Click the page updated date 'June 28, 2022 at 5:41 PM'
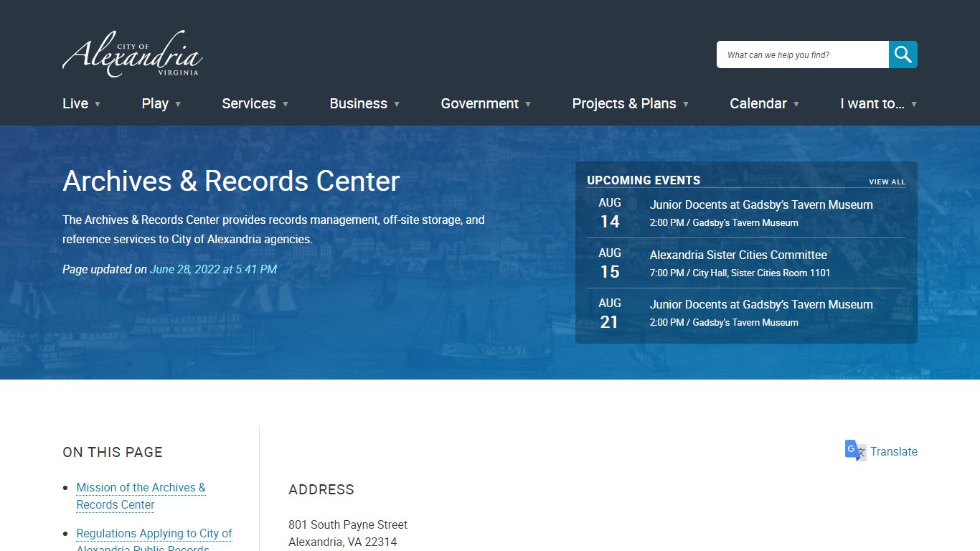 coord(213,269)
